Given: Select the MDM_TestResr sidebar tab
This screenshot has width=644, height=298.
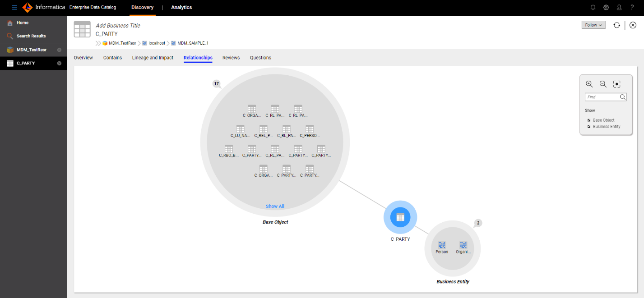Looking at the screenshot, I should tap(33, 50).
